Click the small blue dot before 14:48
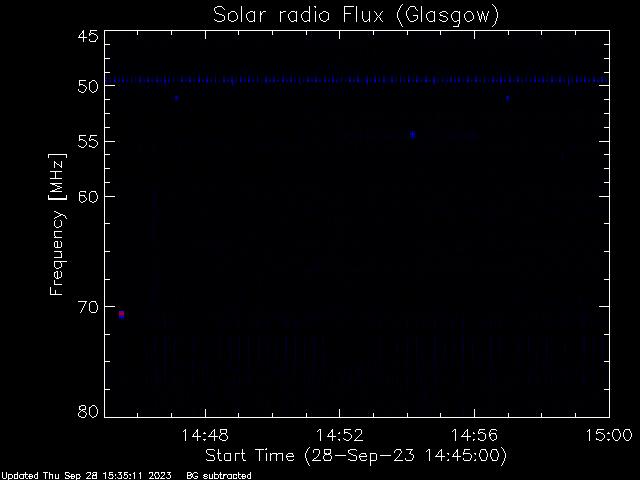The width and height of the screenshot is (640, 480). [x=176, y=98]
